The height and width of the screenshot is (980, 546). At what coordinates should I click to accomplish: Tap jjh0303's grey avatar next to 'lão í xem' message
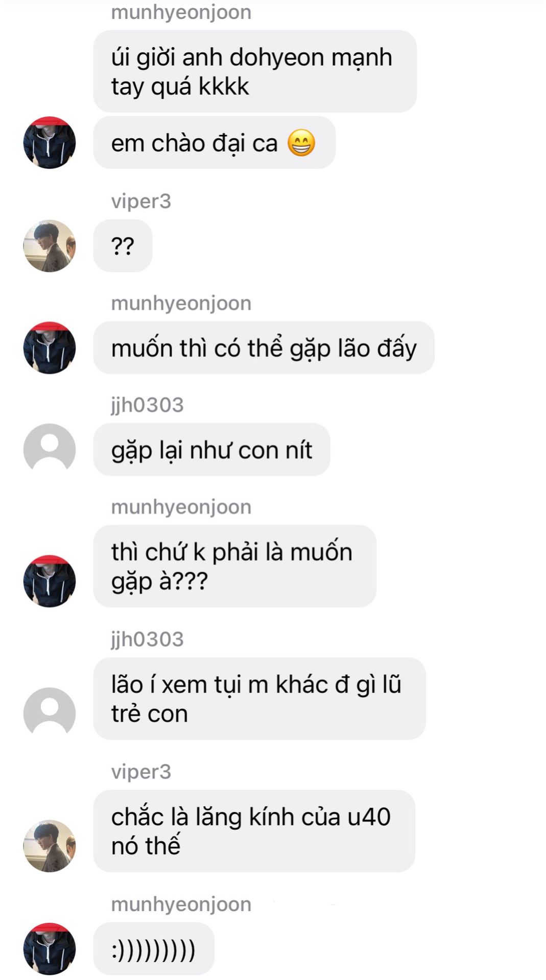[50, 713]
